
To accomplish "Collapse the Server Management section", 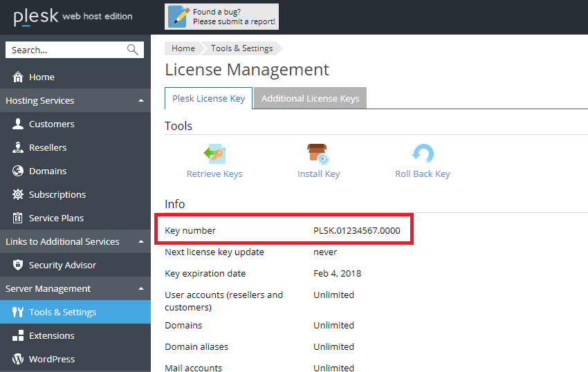I will pos(141,289).
